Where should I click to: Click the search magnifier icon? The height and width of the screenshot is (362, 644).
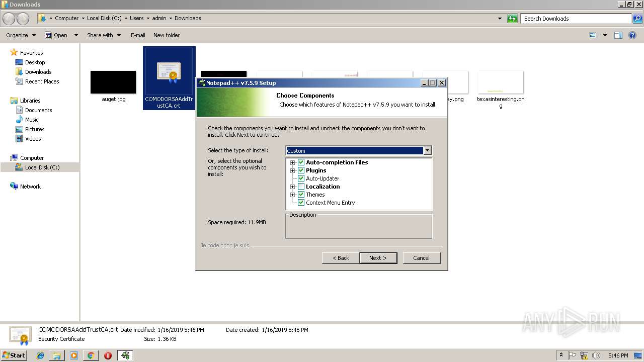click(x=637, y=19)
